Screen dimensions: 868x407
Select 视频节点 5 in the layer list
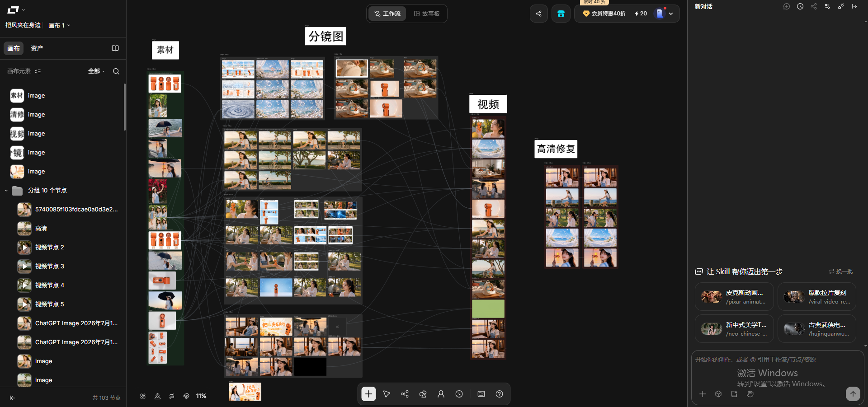coord(63,304)
